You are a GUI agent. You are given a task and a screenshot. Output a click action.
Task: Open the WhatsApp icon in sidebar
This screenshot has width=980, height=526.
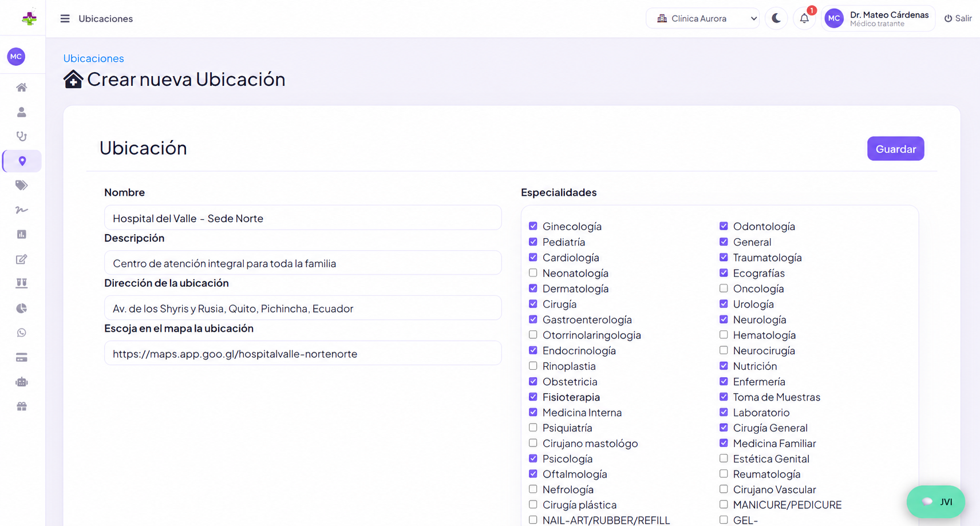(22, 333)
